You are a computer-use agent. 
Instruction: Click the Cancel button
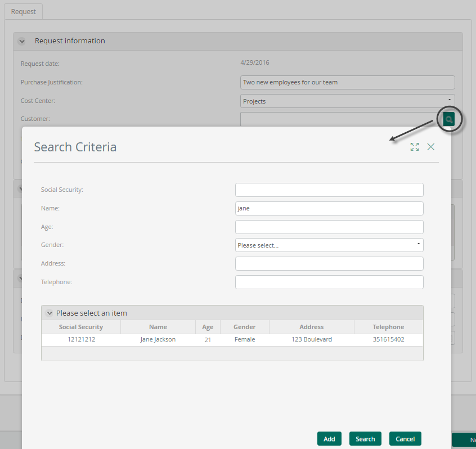(405, 439)
